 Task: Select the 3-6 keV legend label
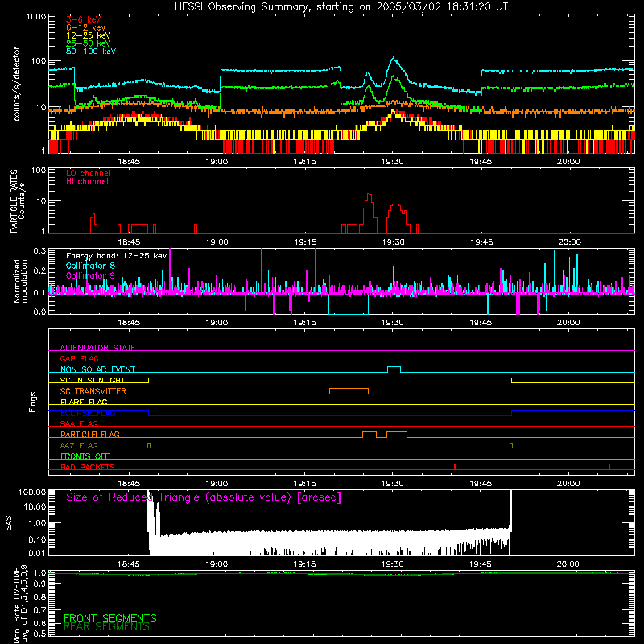click(84, 19)
